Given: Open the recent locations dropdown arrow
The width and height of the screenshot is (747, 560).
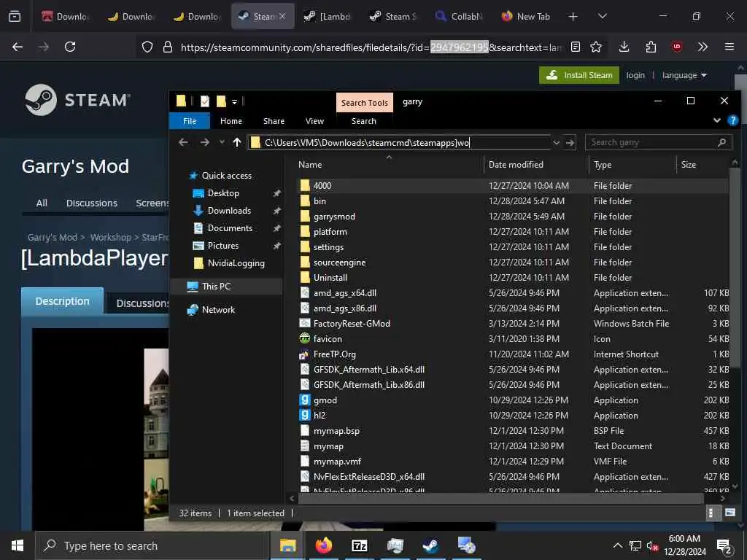Looking at the screenshot, I should [x=222, y=142].
